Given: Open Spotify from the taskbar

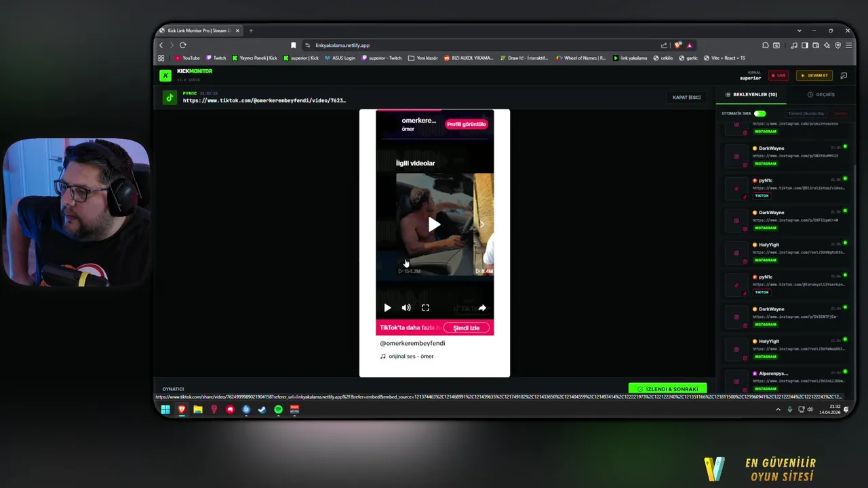Looking at the screenshot, I should tap(278, 409).
